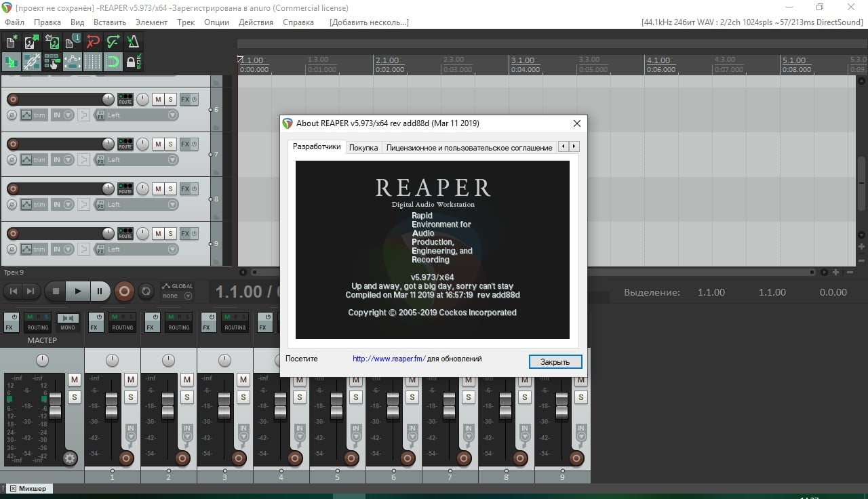
Task: Open Left input dropdown on track 7
Action: [x=136, y=160]
